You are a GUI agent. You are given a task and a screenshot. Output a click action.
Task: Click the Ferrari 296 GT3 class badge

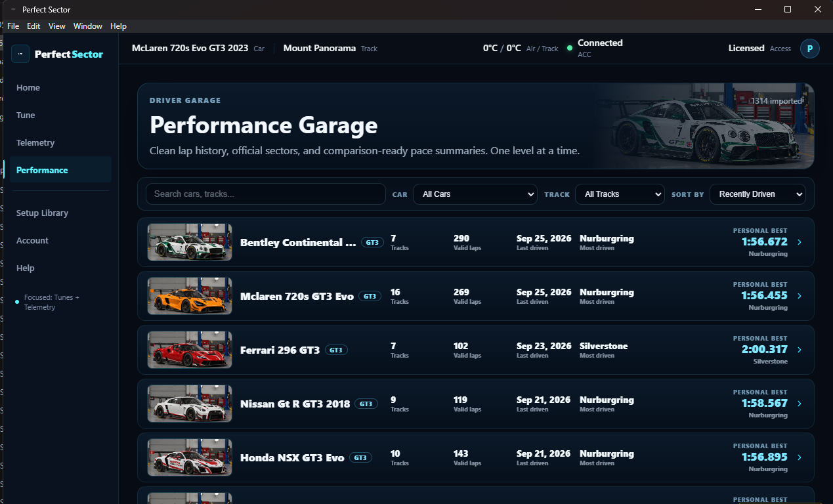coord(336,350)
